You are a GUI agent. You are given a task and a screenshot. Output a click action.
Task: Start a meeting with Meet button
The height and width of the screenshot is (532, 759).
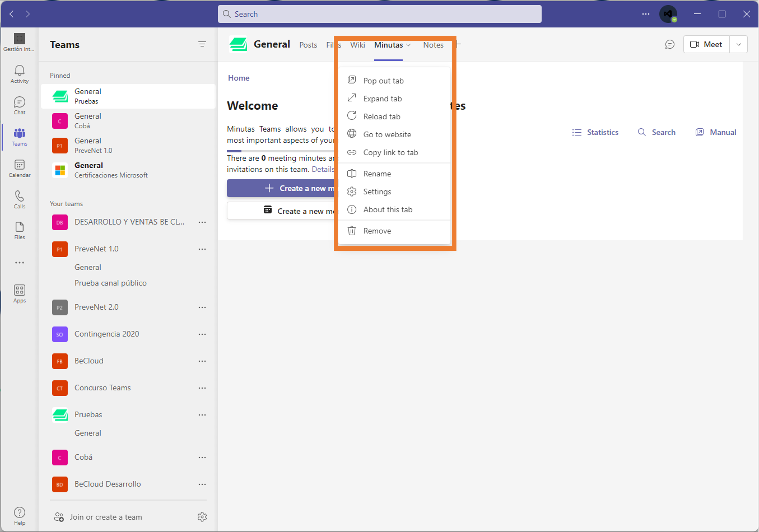(x=706, y=44)
